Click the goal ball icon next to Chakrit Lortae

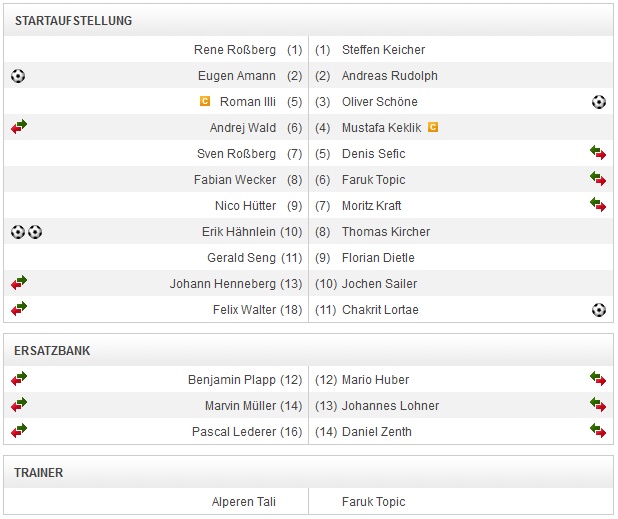pos(598,310)
